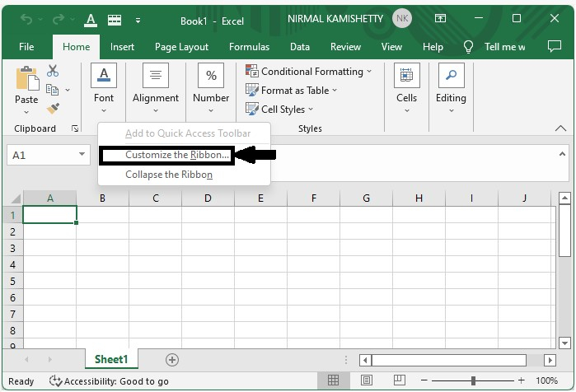Choose Customize the Ribbon from context menu
576x392 pixels.
[x=177, y=155]
